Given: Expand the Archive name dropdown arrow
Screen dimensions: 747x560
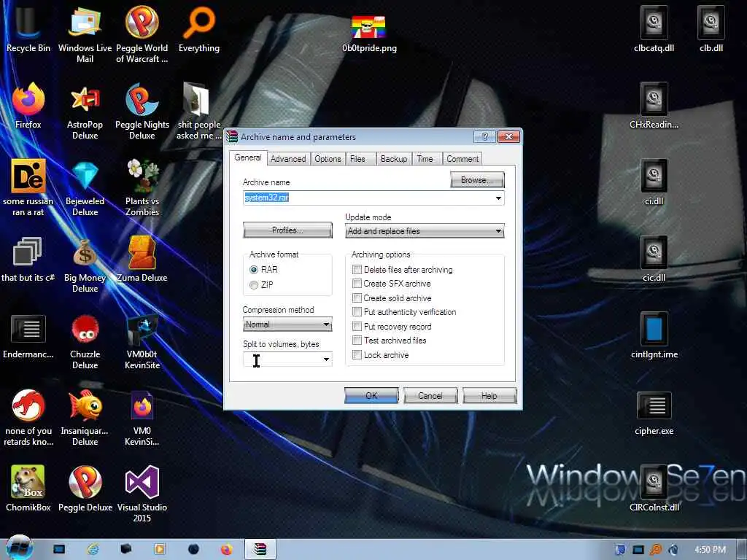Looking at the screenshot, I should coord(498,198).
